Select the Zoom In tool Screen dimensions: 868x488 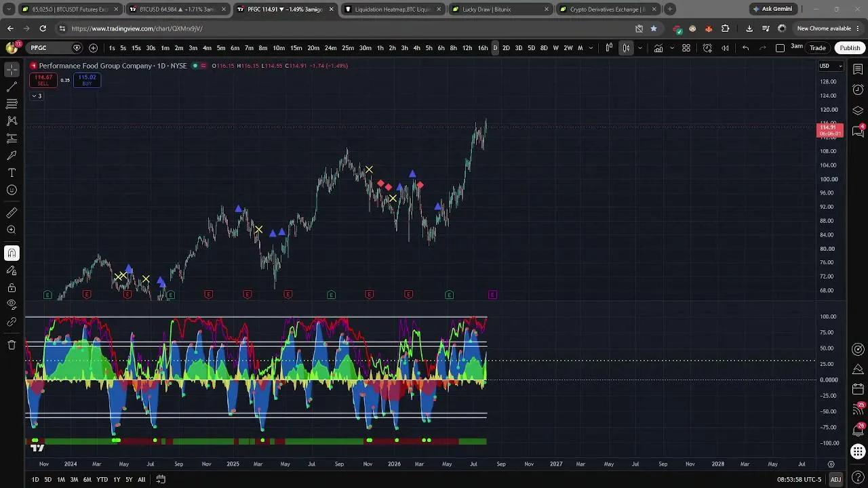pyautogui.click(x=12, y=230)
